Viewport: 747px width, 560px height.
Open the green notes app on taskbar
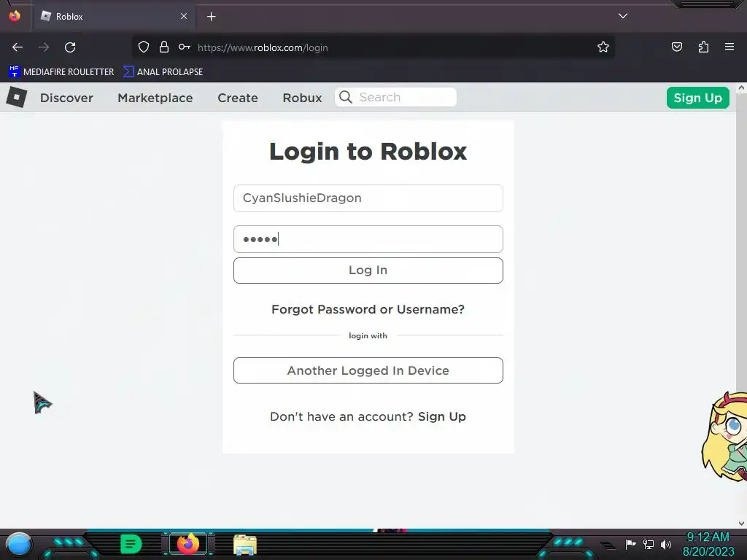coord(131,544)
